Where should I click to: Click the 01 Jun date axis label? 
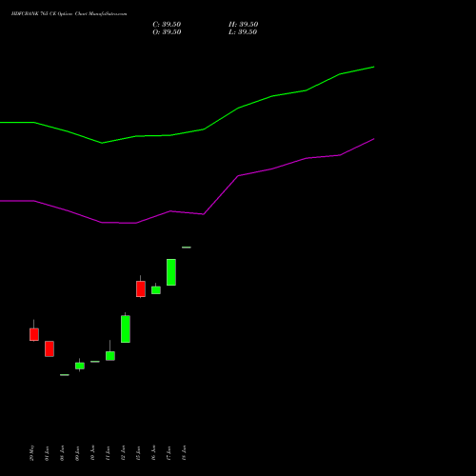point(47,453)
